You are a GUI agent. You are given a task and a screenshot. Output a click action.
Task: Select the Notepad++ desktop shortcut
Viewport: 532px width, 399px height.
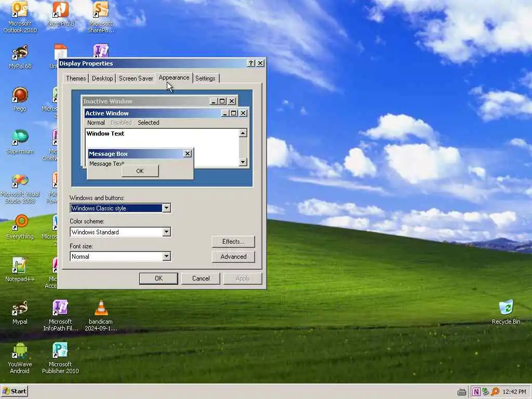(20, 270)
